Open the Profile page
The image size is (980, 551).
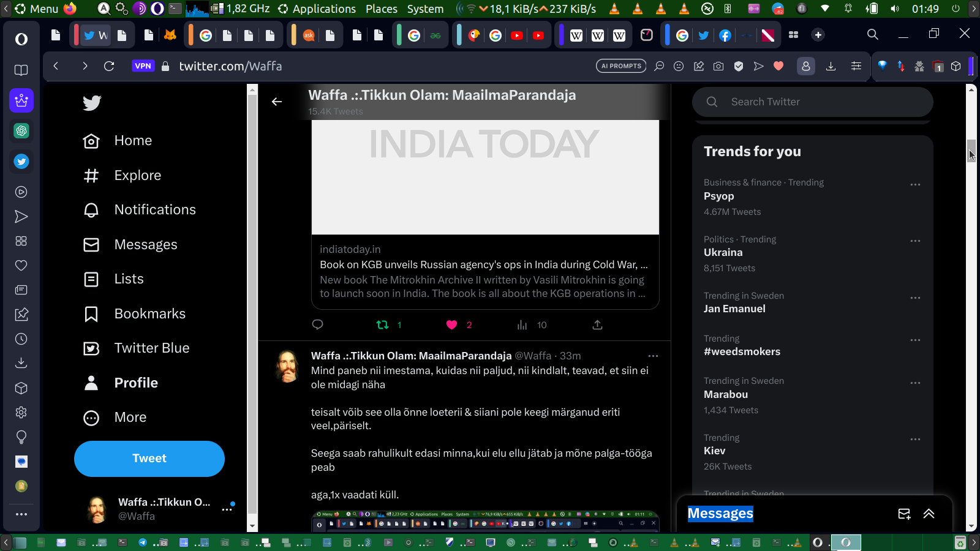[x=121, y=383]
